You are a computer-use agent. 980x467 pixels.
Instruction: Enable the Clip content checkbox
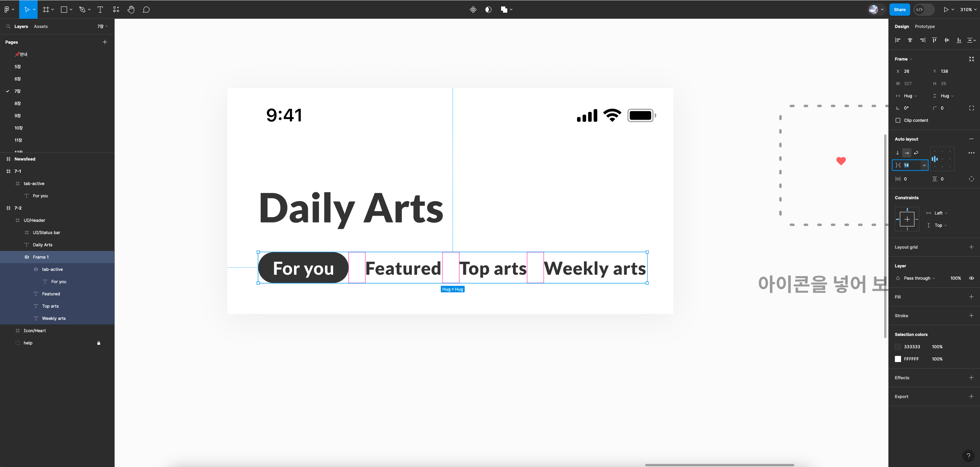click(x=898, y=120)
